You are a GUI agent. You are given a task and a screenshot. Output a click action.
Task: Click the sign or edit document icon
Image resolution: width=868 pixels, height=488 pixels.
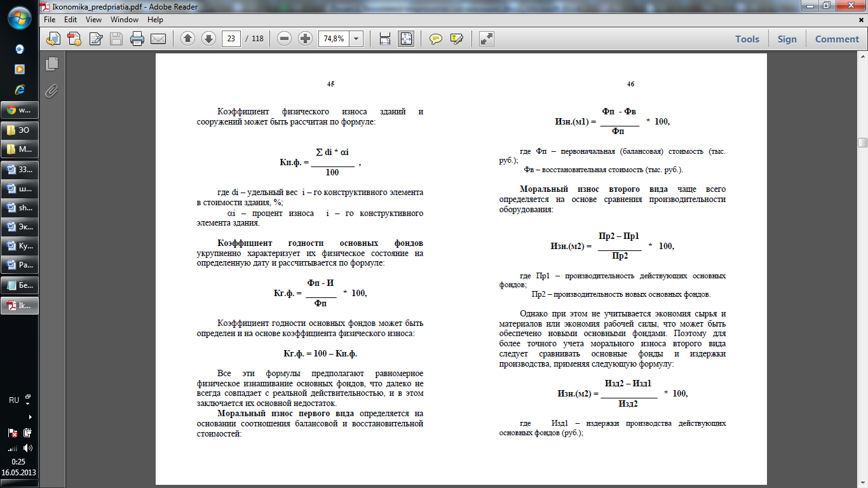point(96,39)
